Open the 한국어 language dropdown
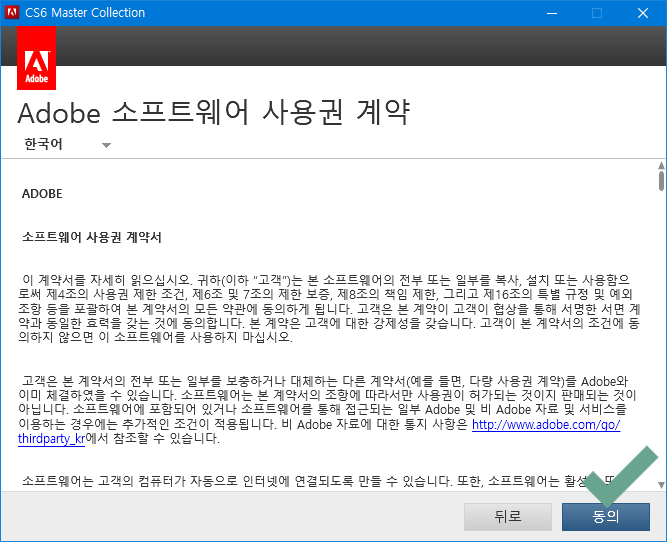Screen dimensions: 667x542 (x=67, y=145)
